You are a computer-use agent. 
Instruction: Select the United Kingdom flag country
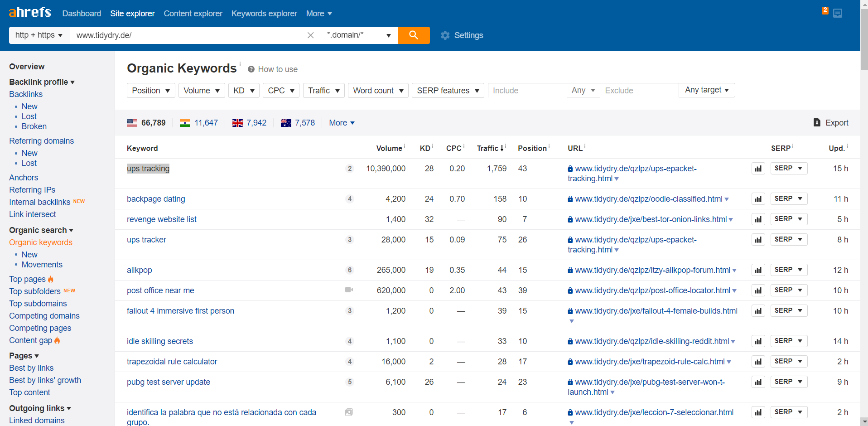[237, 123]
